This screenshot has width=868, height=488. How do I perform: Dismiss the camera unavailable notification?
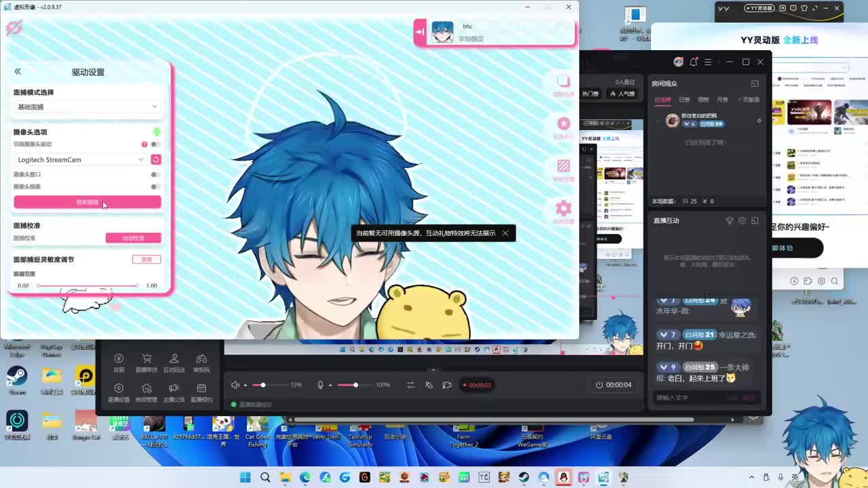[505, 233]
